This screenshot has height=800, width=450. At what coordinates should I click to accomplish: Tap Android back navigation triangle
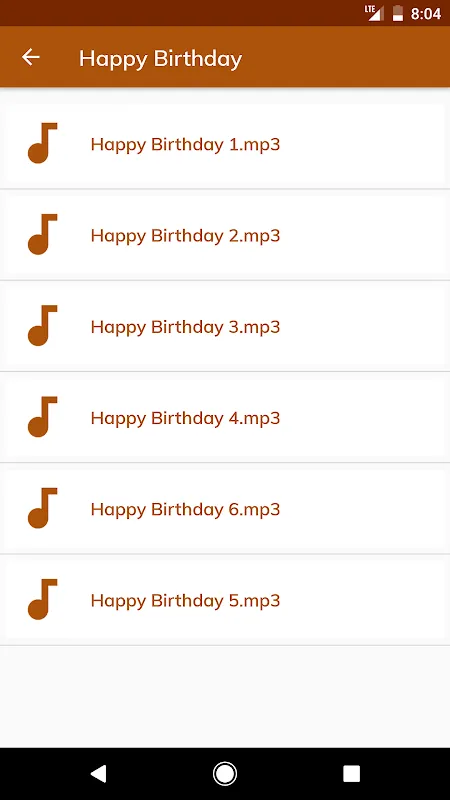[x=98, y=773]
